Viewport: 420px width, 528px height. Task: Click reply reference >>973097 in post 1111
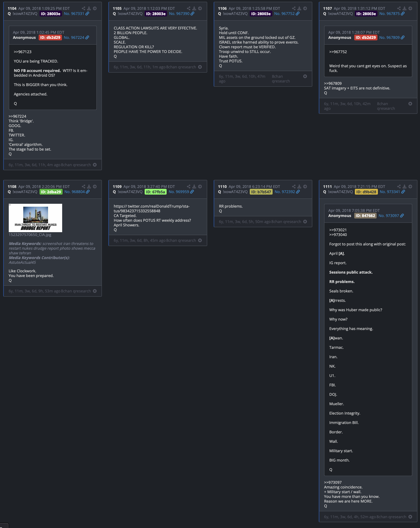(333, 482)
